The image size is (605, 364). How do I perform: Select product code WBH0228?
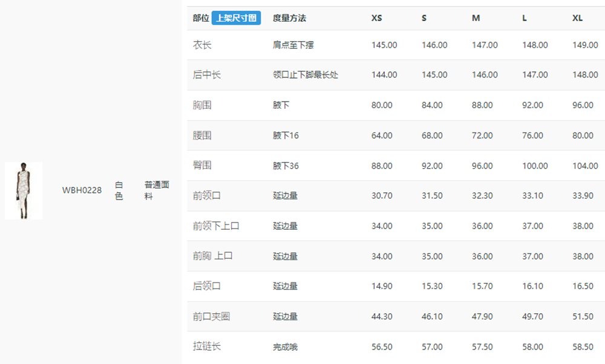point(82,190)
